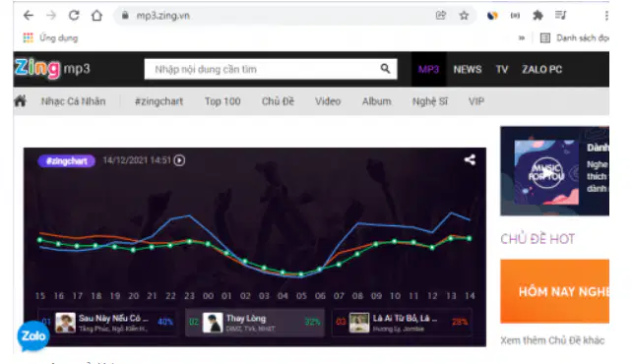Open the Ứng dụng apps shortcut

pos(51,37)
